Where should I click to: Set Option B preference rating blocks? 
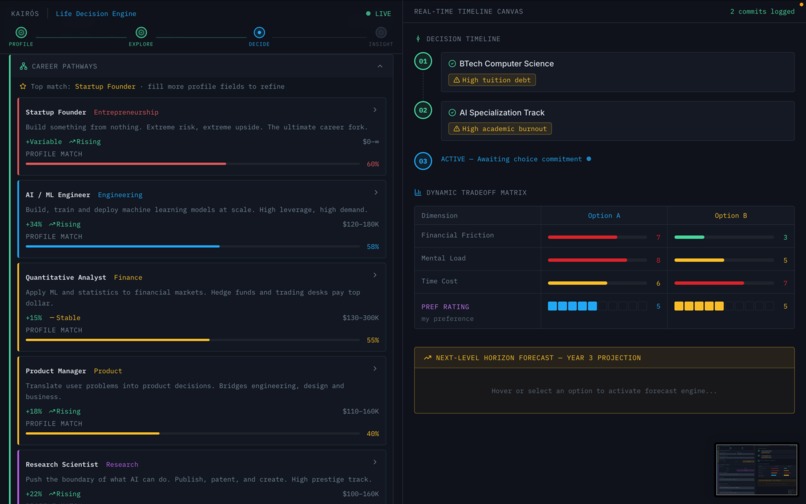[x=724, y=307]
